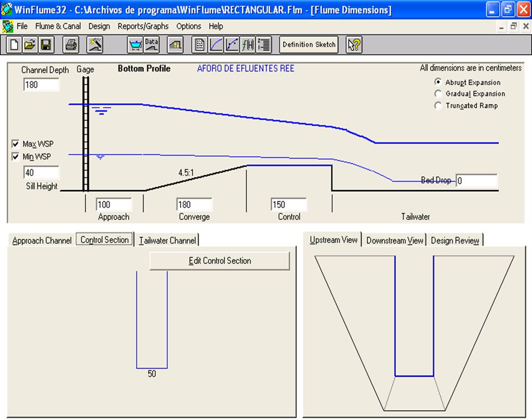532x419 pixels.
Task: Uncheck the Max WSP checkbox
Action: pyautogui.click(x=16, y=144)
